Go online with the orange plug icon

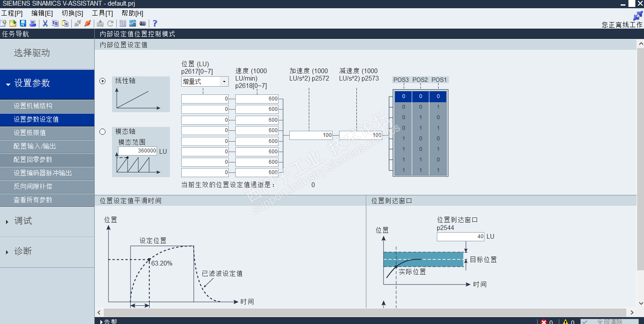click(88, 23)
